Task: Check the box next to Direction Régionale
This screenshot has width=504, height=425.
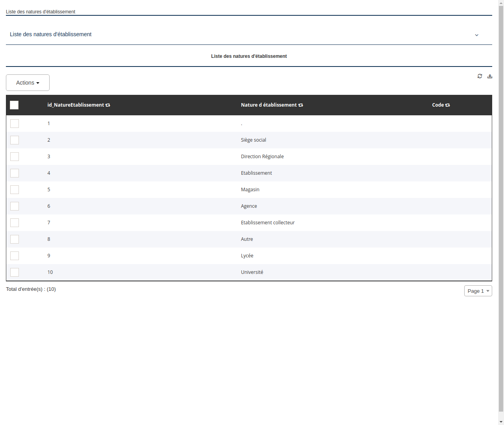Action: [x=14, y=156]
